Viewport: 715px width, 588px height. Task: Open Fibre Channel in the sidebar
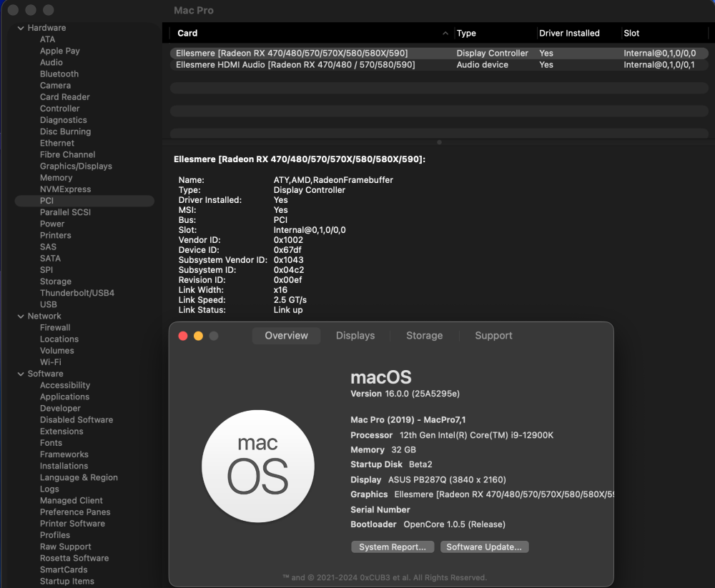(67, 154)
